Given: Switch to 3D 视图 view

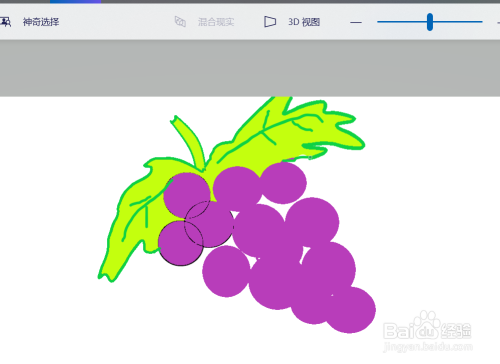Looking at the screenshot, I should [304, 22].
